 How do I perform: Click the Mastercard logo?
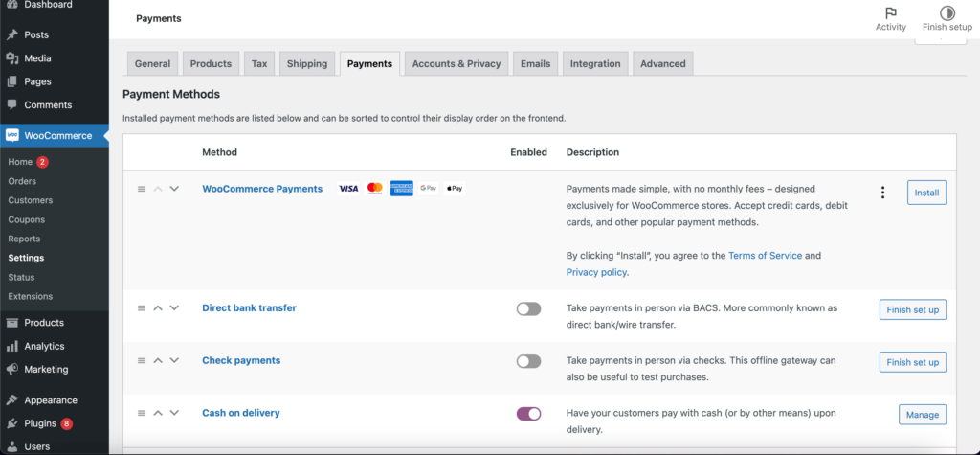click(375, 189)
